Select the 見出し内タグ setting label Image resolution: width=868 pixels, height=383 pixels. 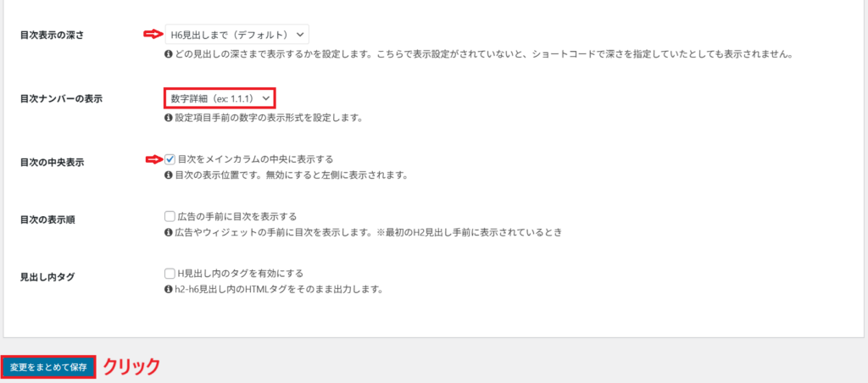pyautogui.click(x=47, y=277)
